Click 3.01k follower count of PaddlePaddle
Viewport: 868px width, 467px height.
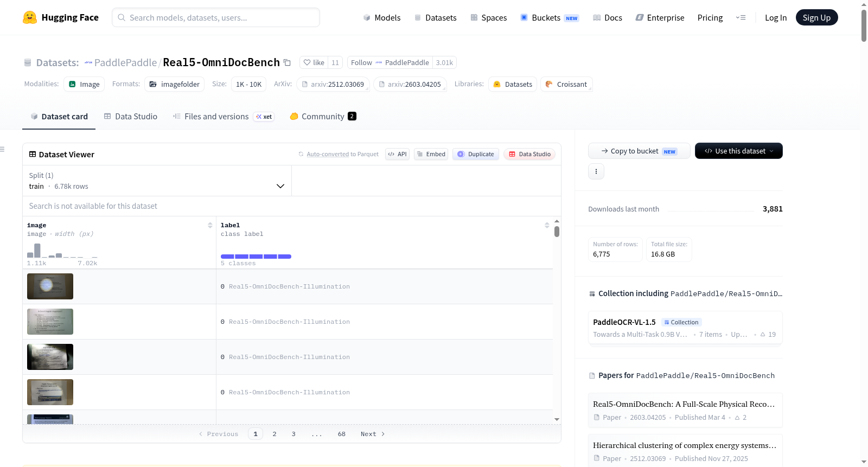(444, 62)
